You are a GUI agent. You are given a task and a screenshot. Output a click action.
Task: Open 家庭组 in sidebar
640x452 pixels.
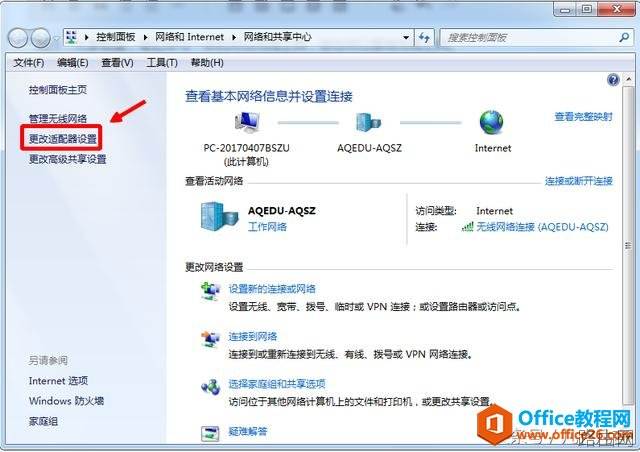tap(43, 421)
